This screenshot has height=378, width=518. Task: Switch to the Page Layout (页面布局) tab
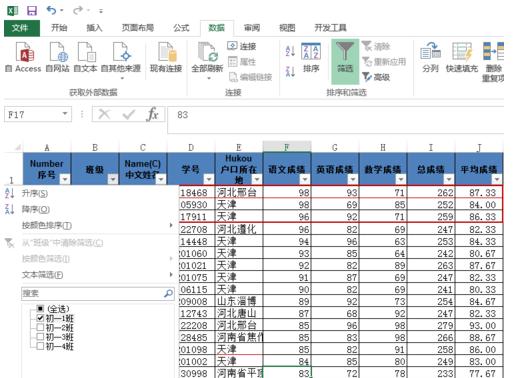click(138, 28)
